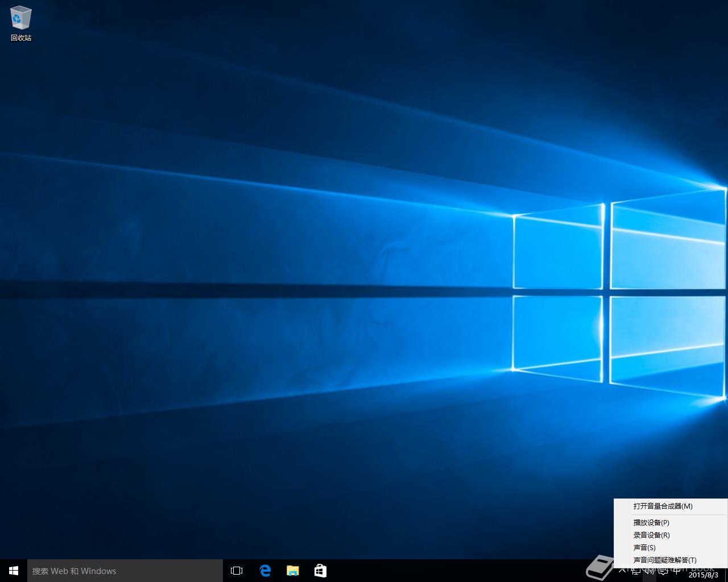
Task: Click the 搜索 Web 和 Windows search box
Action: (x=125, y=571)
